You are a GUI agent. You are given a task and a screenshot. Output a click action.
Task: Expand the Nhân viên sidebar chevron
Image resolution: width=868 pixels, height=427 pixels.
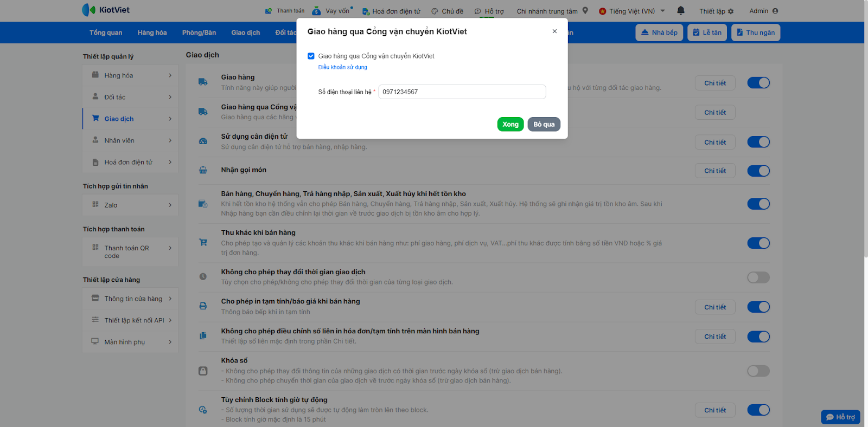(170, 140)
